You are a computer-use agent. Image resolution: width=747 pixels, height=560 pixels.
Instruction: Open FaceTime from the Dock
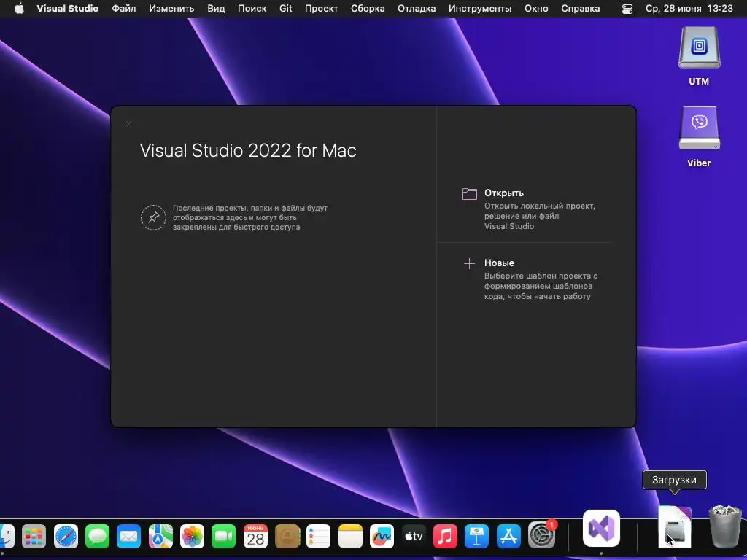point(223,537)
